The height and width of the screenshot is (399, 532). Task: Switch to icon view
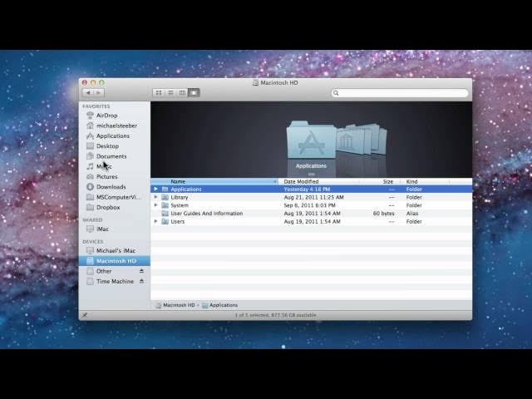[x=159, y=93]
